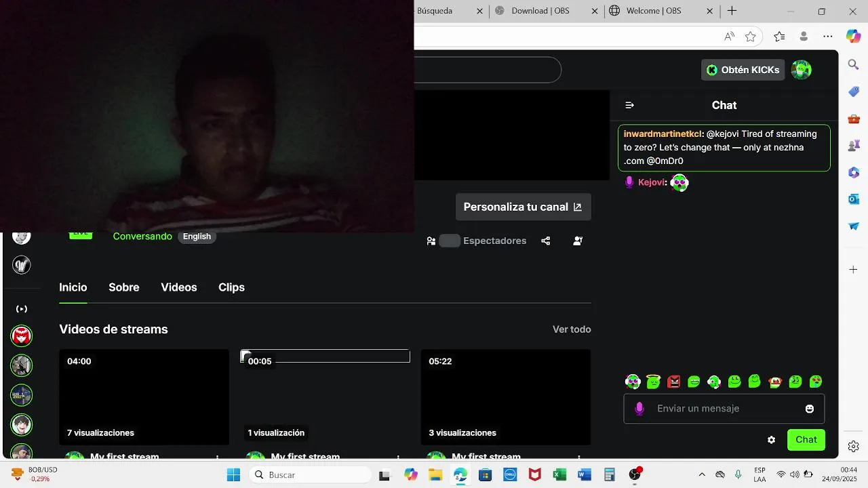
Task: Click the broadcast live icon in sidebar
Action: click(x=22, y=309)
